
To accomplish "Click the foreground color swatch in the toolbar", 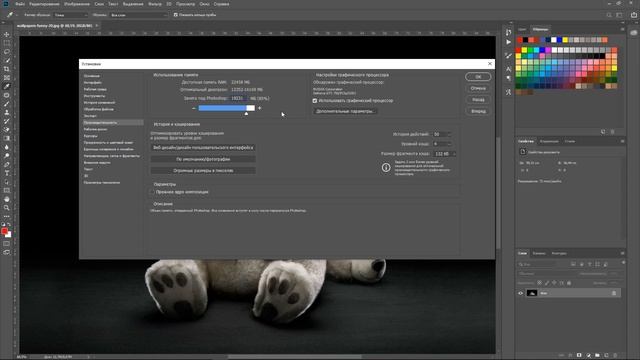I will 4,231.
